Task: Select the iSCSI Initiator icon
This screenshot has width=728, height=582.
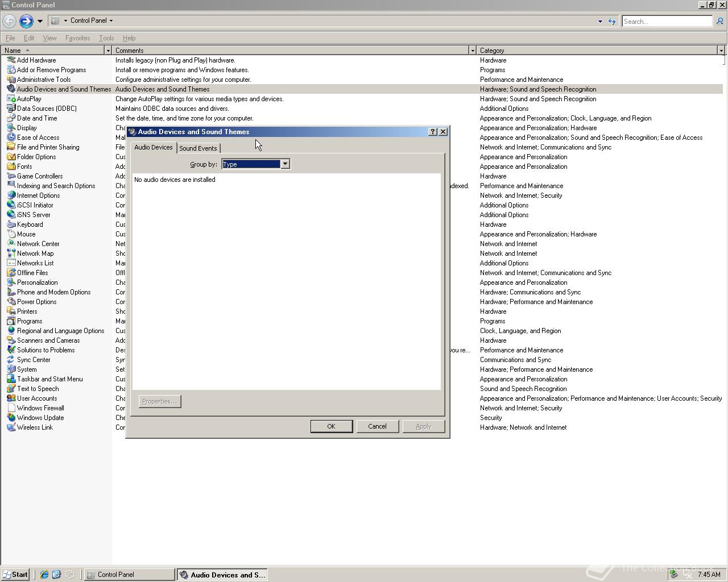Action: click(11, 205)
